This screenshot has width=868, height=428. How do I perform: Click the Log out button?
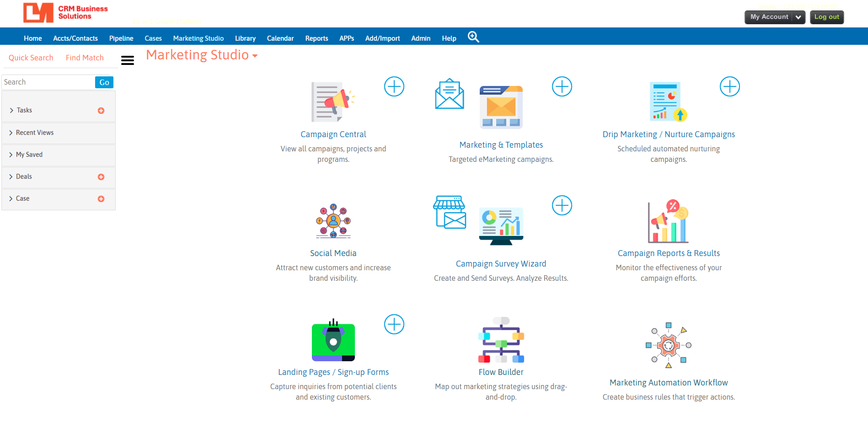pos(826,16)
